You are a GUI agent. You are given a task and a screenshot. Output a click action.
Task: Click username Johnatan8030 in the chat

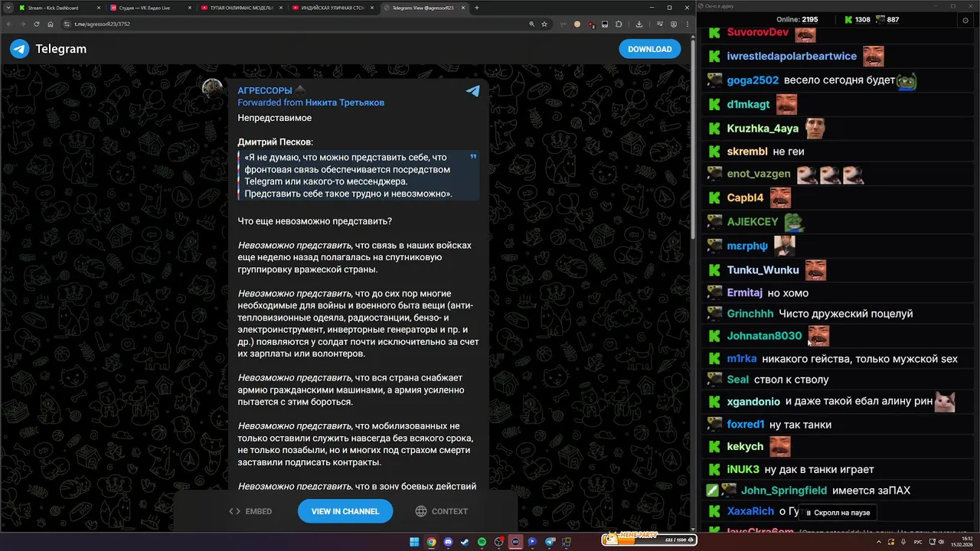[764, 336]
